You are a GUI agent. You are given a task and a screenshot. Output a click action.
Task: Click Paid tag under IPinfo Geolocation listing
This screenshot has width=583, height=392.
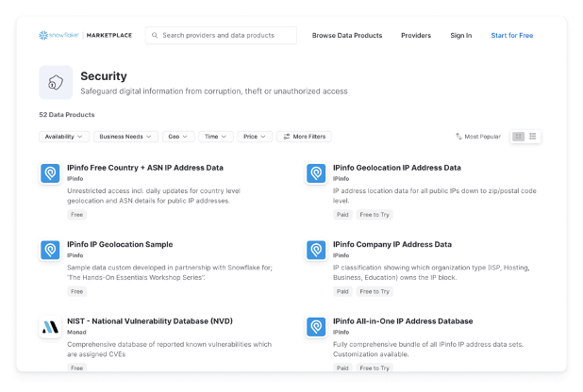pyautogui.click(x=342, y=215)
